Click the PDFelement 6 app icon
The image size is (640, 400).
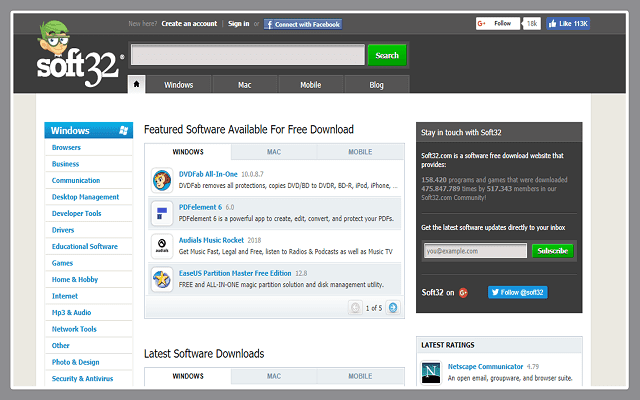pyautogui.click(x=162, y=213)
